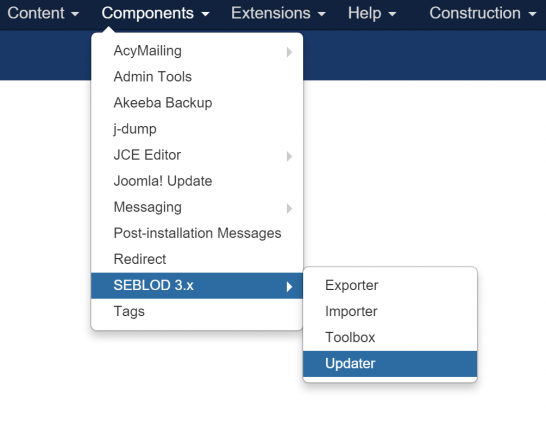Collapse the Components menu
The height and width of the screenshot is (422, 546).
(155, 13)
